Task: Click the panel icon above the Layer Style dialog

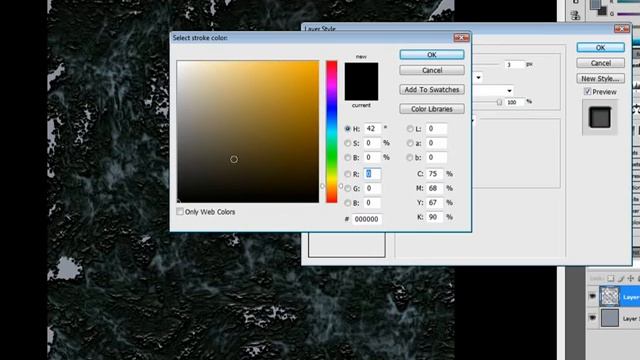Action: pyautogui.click(x=576, y=16)
